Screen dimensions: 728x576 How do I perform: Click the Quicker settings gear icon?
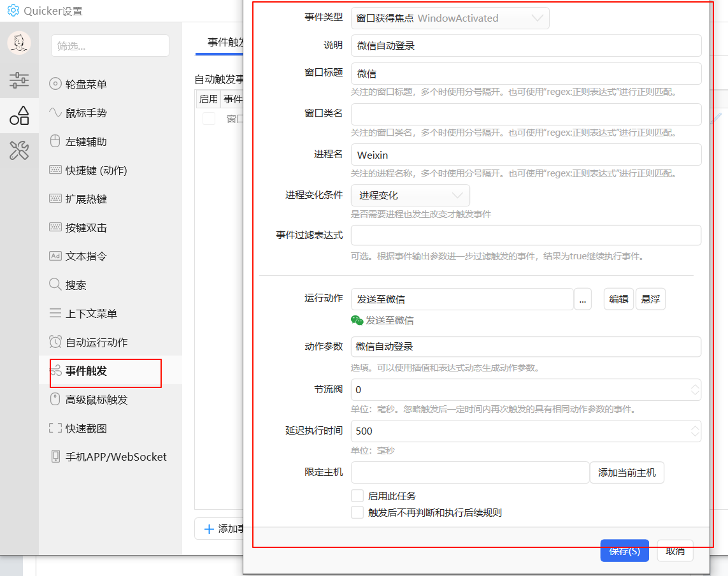[13, 10]
